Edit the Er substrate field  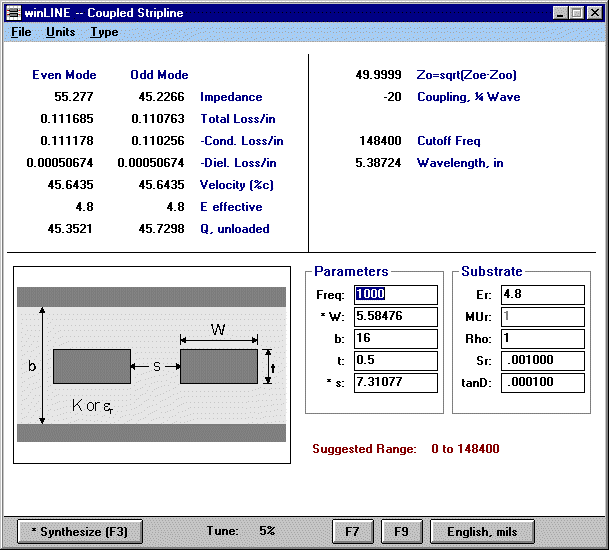[541, 295]
